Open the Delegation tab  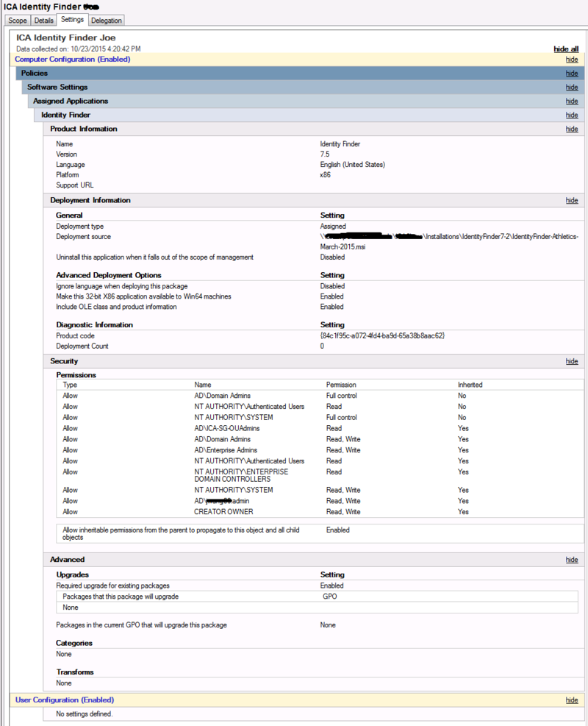click(106, 20)
